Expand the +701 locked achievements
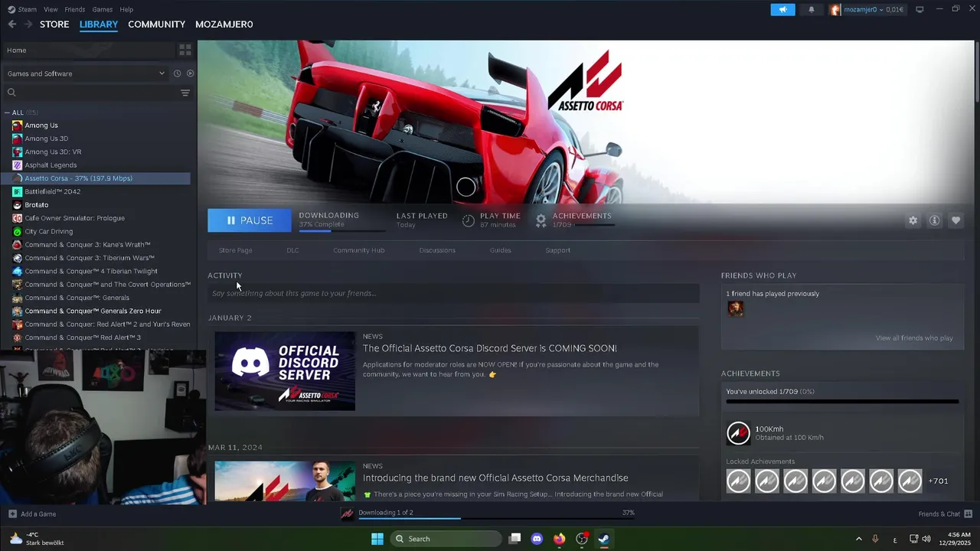Screen dimensions: 980x551 [x=938, y=481]
